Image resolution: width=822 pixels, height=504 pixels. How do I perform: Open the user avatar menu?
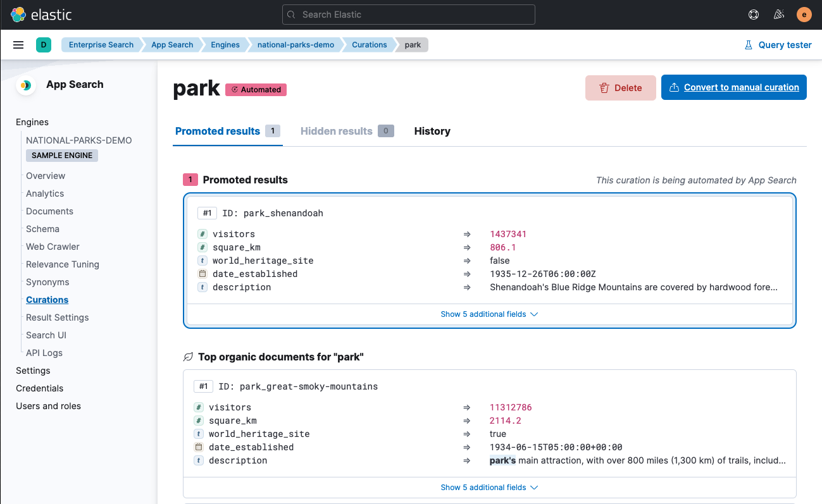pos(804,14)
